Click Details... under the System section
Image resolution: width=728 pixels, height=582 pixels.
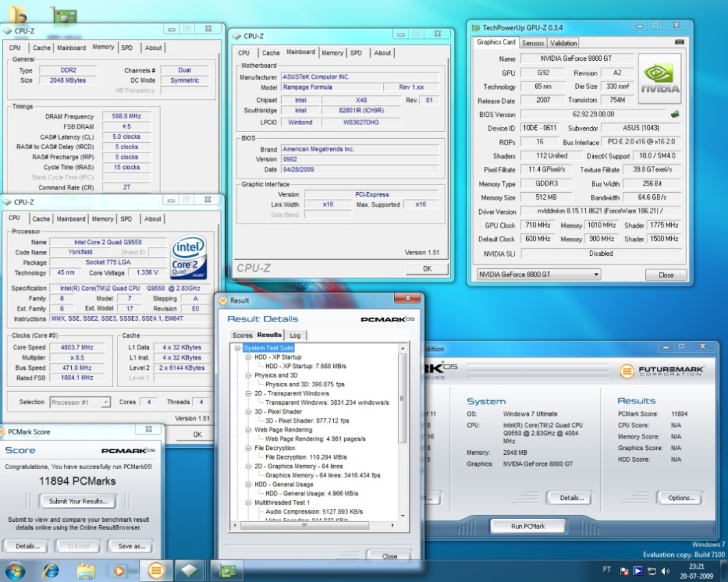(x=571, y=498)
